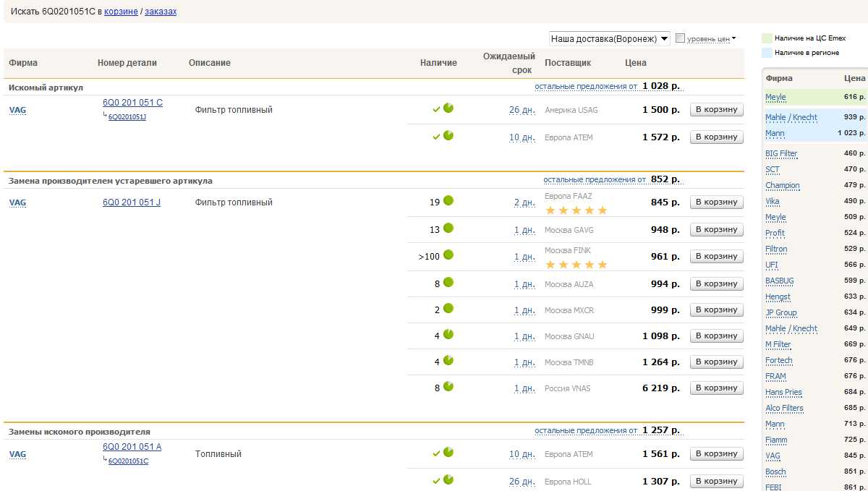Open sub-reference 6Q0201051J under 051 C
The width and height of the screenshot is (868, 491).
(x=127, y=117)
